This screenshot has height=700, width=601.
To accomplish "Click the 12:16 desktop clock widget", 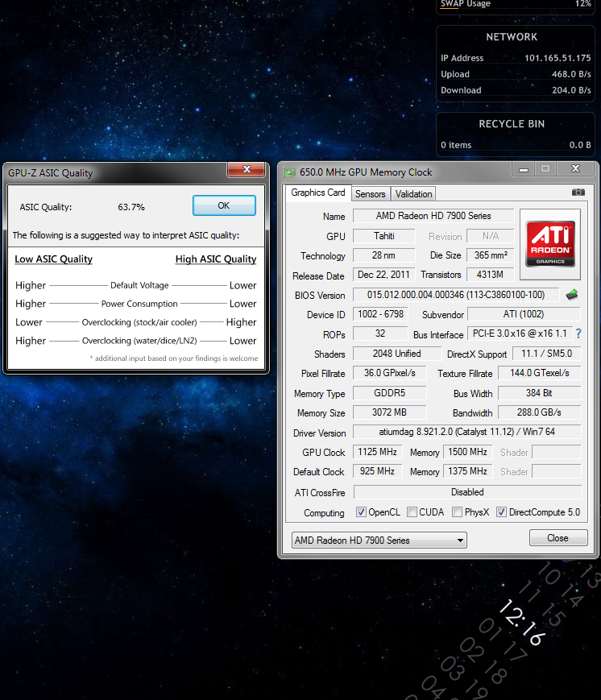I will pyautogui.click(x=522, y=623).
